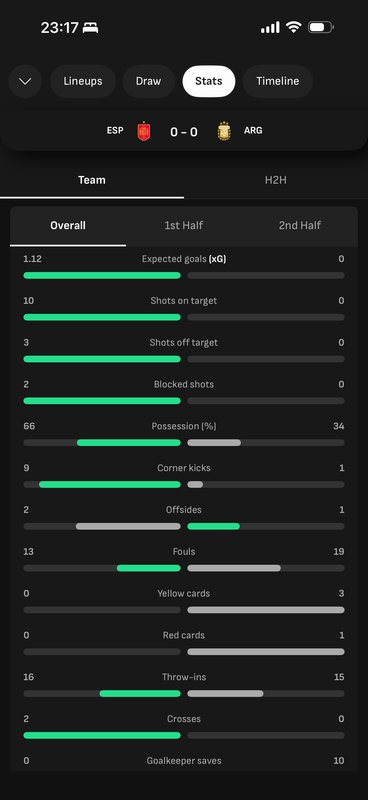Tap the Spain team crest icon
This screenshot has width=368, height=800.
(x=144, y=131)
